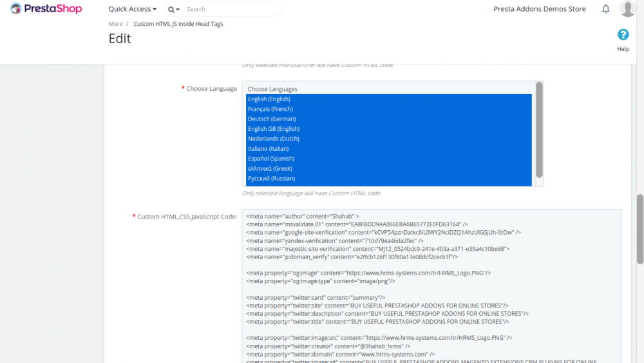Select Nederlands (Dutch) option
The width and height of the screenshot is (644, 363).
click(388, 139)
